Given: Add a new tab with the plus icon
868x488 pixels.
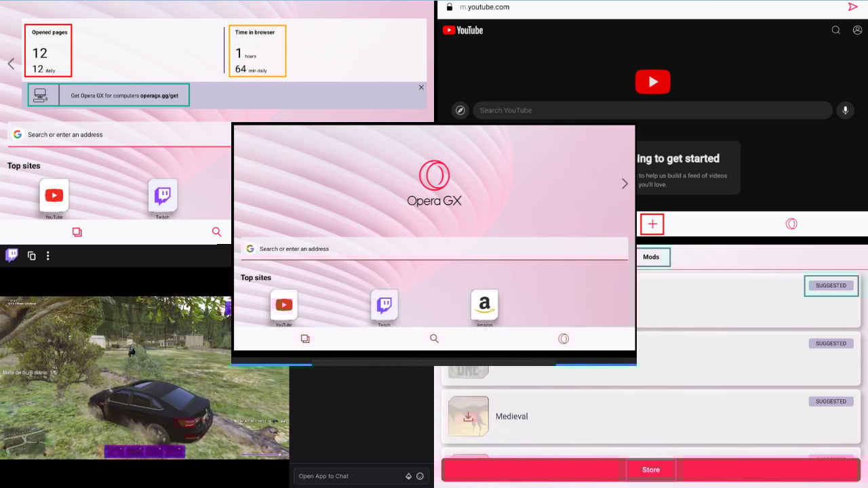Looking at the screenshot, I should 652,224.
